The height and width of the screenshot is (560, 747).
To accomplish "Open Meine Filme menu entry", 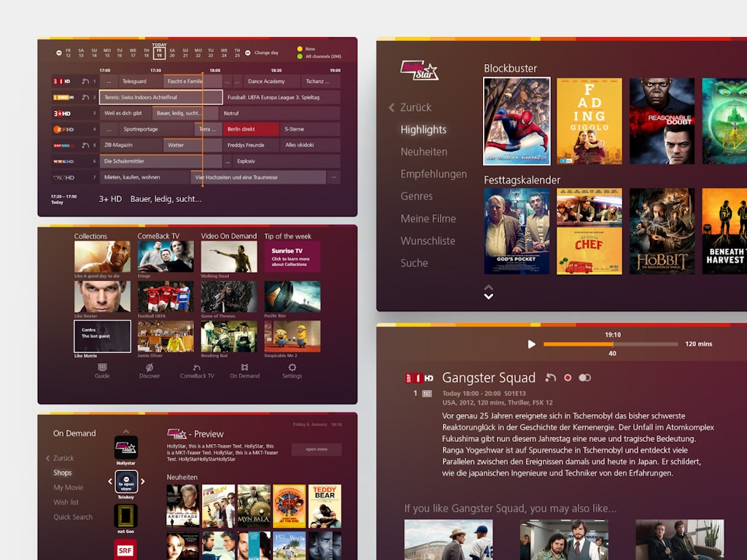I will [428, 219].
